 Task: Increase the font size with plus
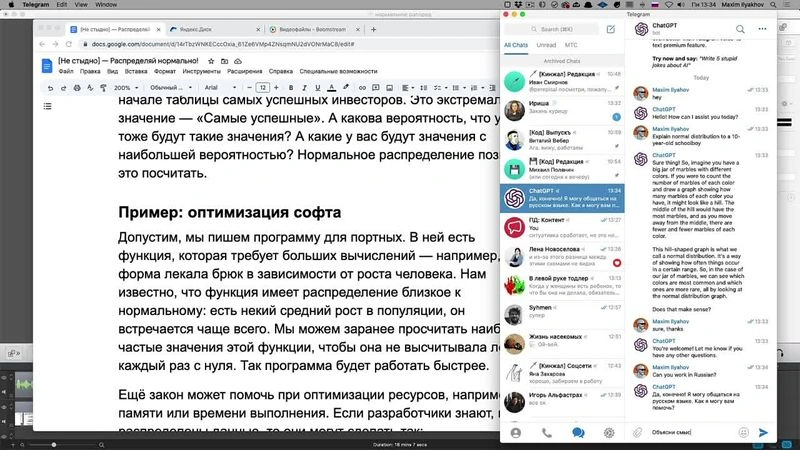pos(276,88)
